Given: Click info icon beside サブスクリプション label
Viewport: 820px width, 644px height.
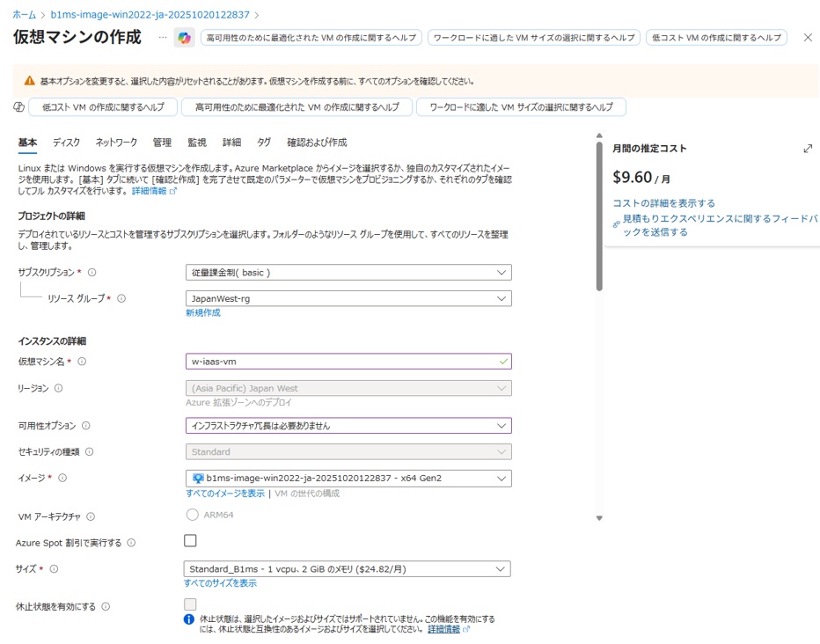Looking at the screenshot, I should coord(92,273).
